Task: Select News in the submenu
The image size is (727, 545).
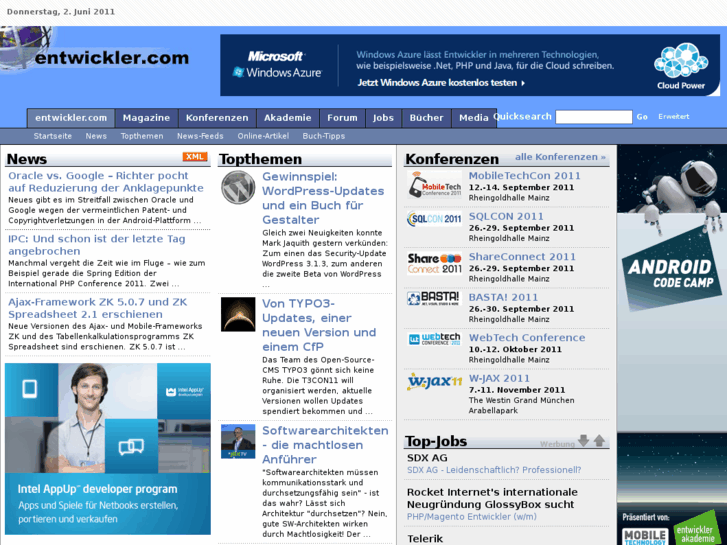Action: click(x=96, y=136)
